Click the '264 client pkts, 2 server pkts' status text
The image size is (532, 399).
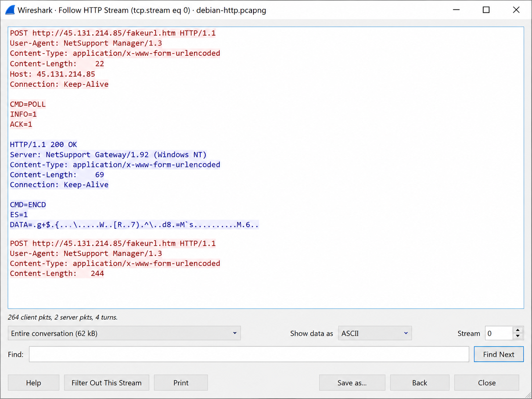tap(63, 317)
